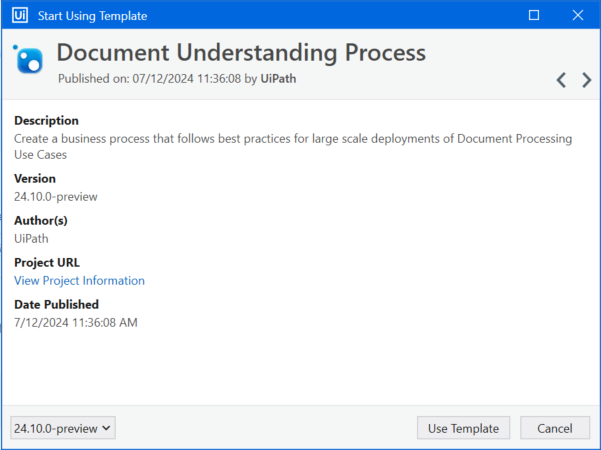
Task: Click the Cancel button
Action: [555, 428]
